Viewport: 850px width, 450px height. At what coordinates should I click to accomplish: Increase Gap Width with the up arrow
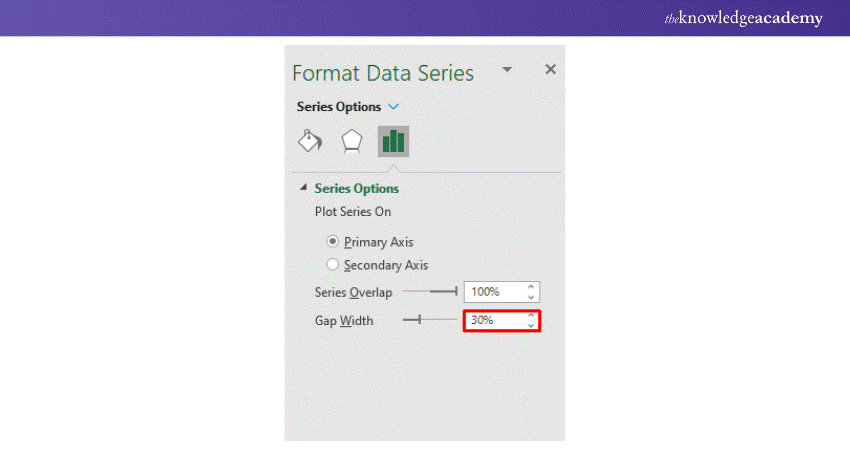pyautogui.click(x=531, y=316)
